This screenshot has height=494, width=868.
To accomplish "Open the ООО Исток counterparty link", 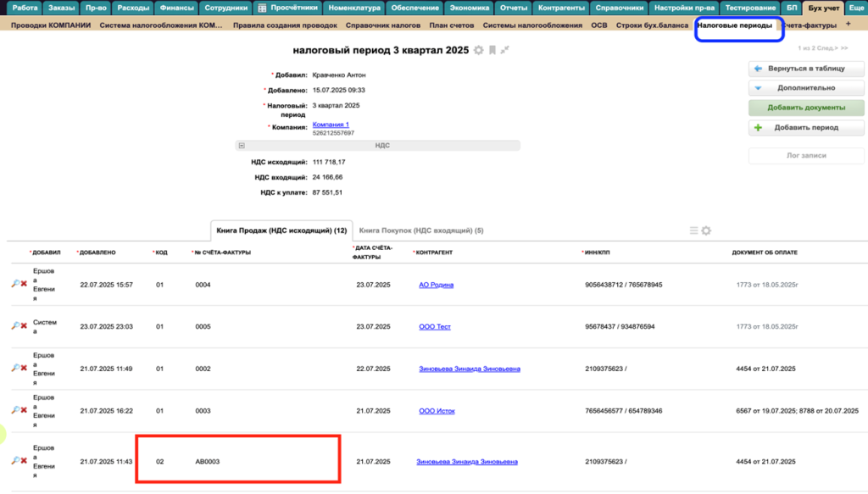I will 437,411.
